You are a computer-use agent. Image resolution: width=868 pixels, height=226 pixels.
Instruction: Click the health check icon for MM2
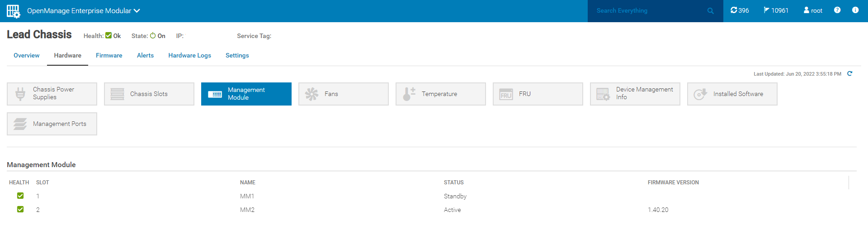(20, 209)
